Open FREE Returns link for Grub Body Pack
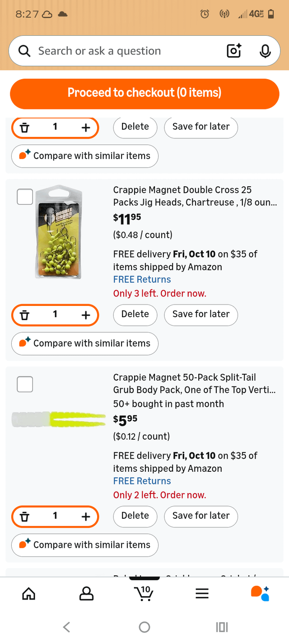The image size is (289, 644). click(x=142, y=481)
